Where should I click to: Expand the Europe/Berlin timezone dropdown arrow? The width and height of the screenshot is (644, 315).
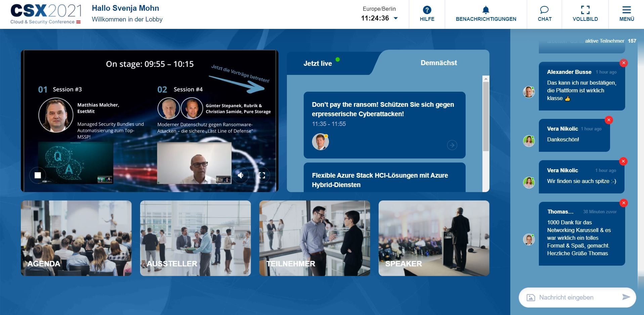pyautogui.click(x=396, y=18)
